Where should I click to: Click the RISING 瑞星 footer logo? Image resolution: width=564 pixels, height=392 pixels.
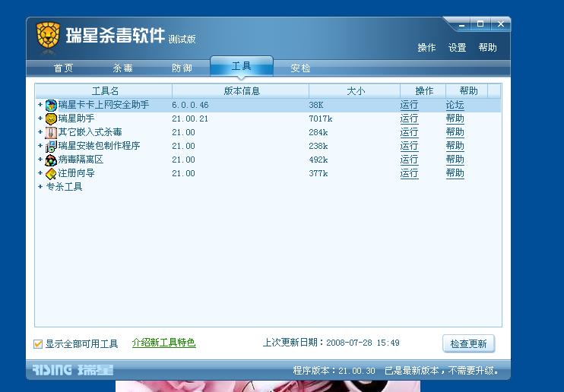(x=73, y=370)
